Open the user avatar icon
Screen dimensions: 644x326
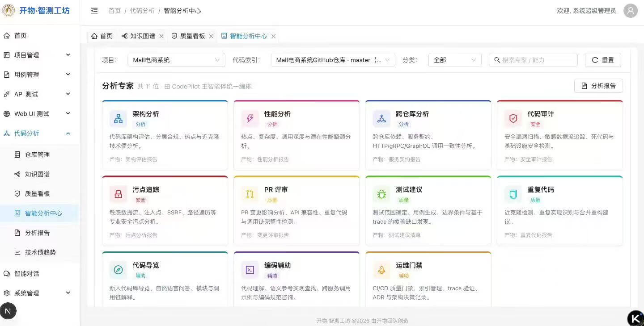(x=631, y=11)
